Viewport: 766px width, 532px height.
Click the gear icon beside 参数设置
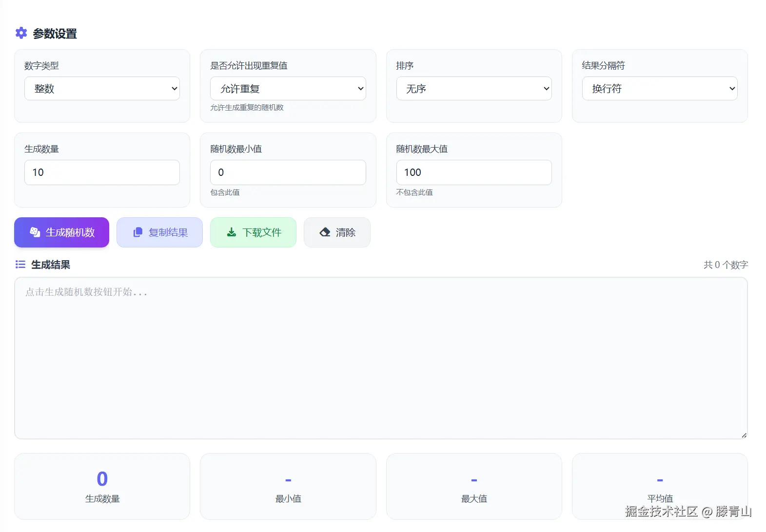pyautogui.click(x=21, y=33)
